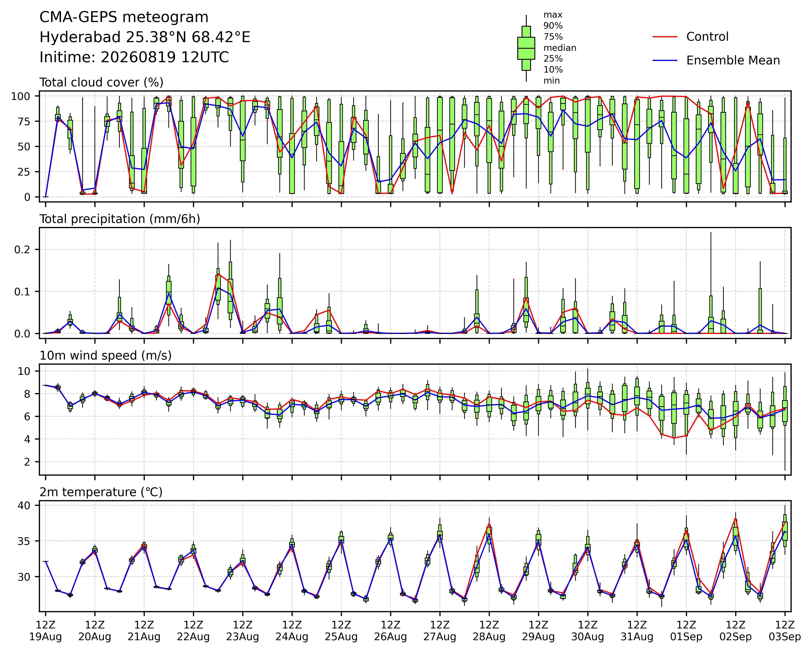Click the Control legend label
The width and height of the screenshot is (812, 653).
[x=707, y=37]
